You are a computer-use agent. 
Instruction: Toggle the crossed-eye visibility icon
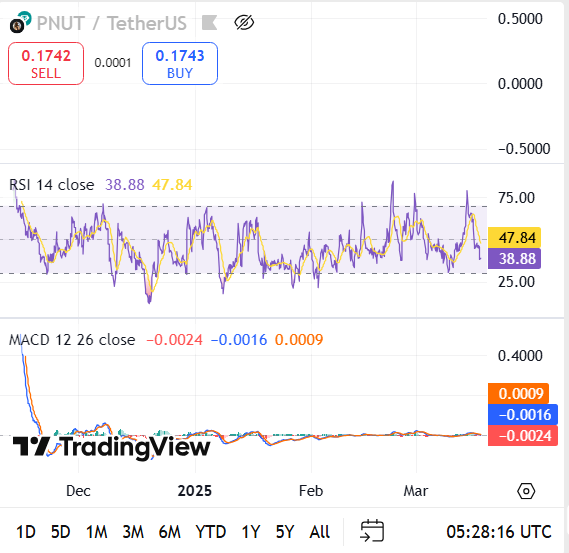coord(244,22)
